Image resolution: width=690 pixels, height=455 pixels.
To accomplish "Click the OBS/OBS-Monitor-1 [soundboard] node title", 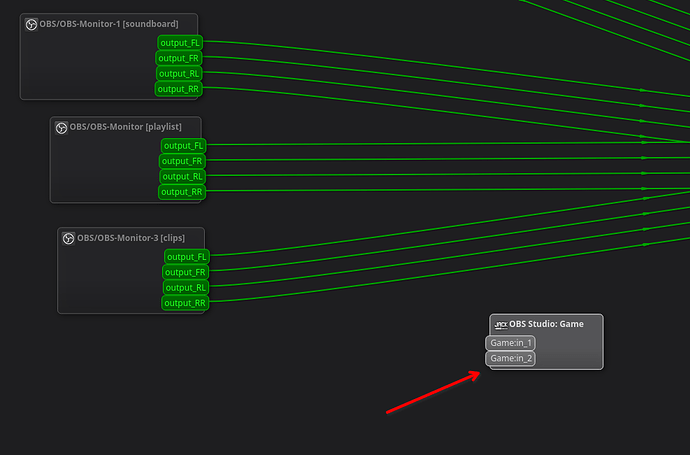I will (x=109, y=24).
